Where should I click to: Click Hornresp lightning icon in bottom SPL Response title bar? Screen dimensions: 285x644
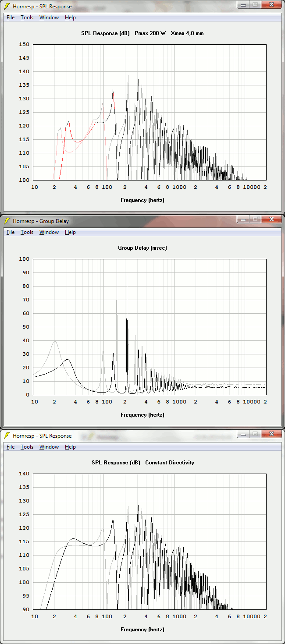click(7, 436)
